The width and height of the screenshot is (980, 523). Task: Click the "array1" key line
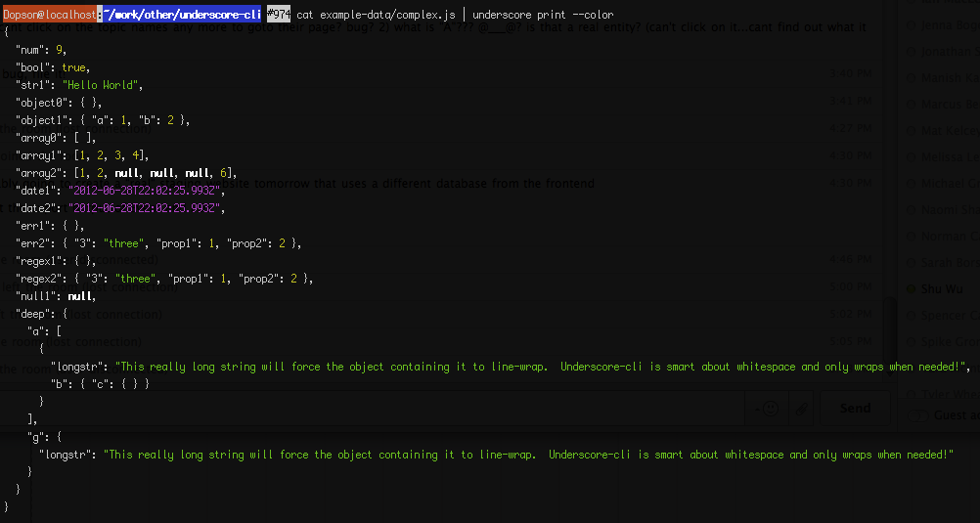coord(82,155)
